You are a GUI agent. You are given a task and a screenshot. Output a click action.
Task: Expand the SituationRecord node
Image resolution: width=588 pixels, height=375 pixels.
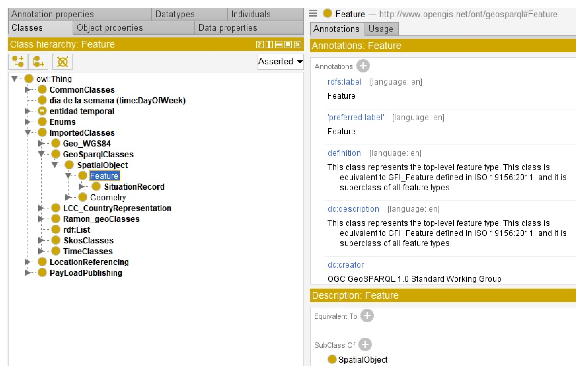tap(81, 187)
